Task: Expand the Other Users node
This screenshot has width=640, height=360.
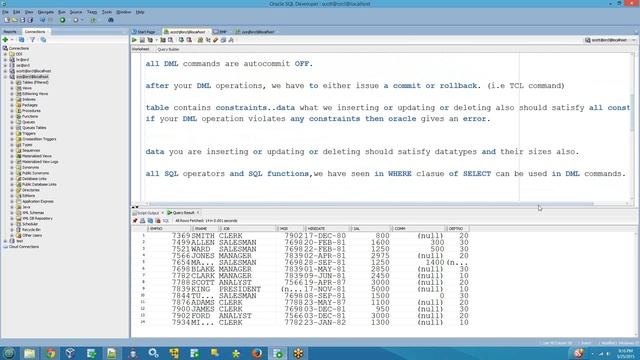Action: point(12,236)
